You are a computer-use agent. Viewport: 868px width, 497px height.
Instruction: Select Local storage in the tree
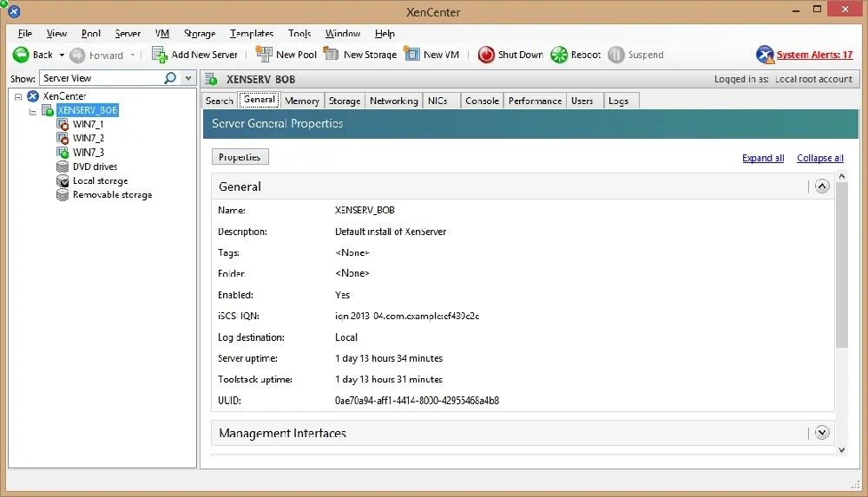click(100, 181)
